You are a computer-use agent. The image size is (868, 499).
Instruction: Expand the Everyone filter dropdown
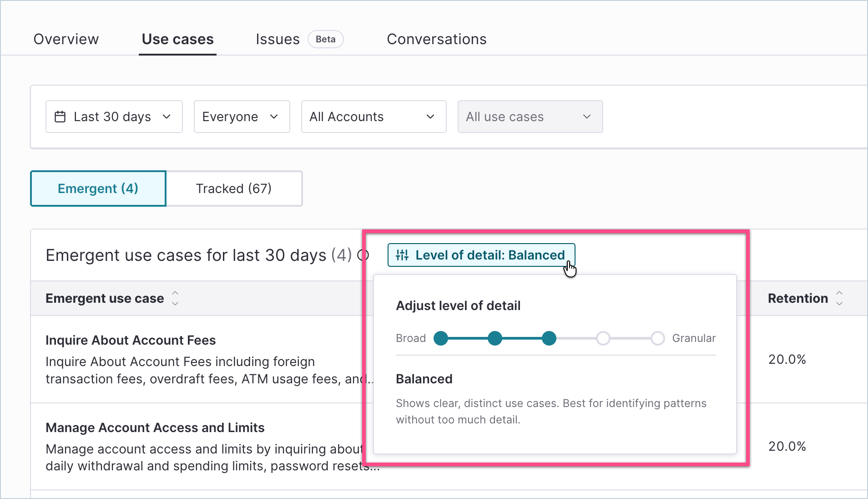tap(242, 117)
